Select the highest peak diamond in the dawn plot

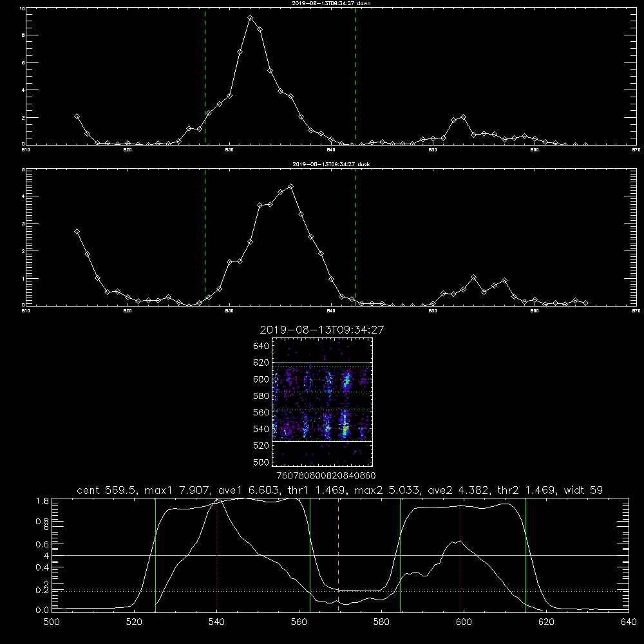[x=250, y=18]
